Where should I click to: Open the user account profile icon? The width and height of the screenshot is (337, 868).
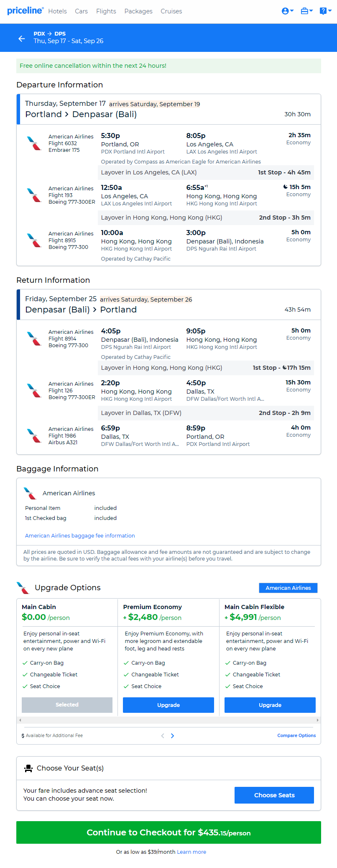pyautogui.click(x=287, y=11)
